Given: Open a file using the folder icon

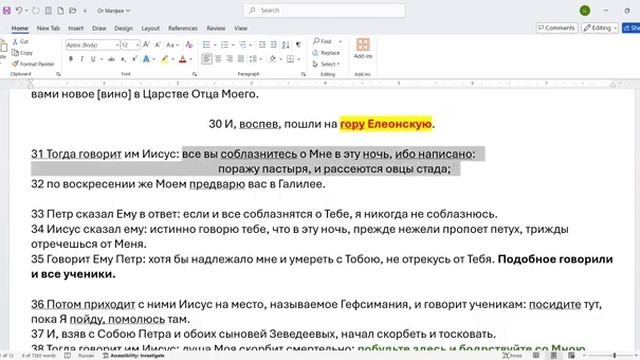Looking at the screenshot, I should (73, 11).
